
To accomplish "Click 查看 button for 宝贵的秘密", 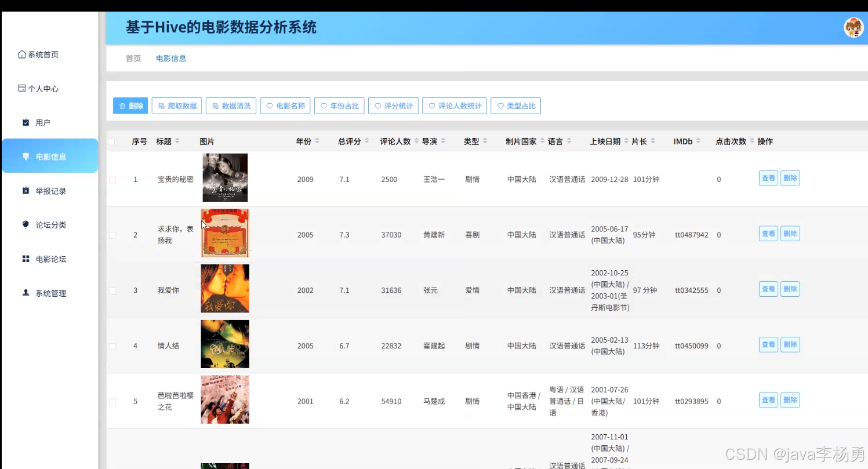I will (768, 178).
